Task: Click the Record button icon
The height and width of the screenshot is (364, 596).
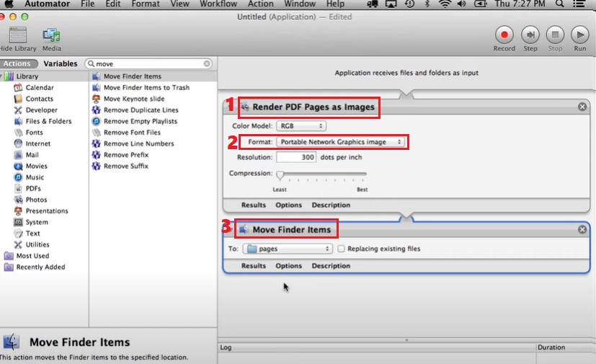Action: pyautogui.click(x=504, y=35)
